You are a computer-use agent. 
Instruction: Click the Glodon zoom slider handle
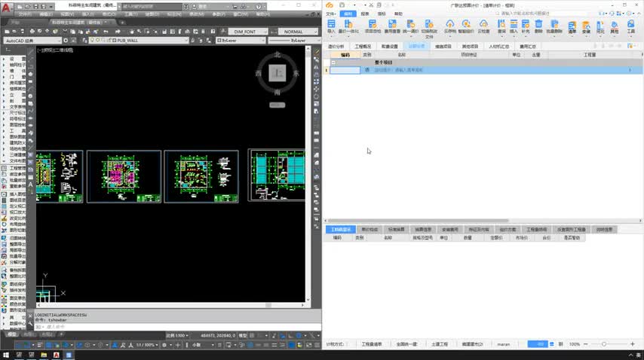tap(604, 344)
